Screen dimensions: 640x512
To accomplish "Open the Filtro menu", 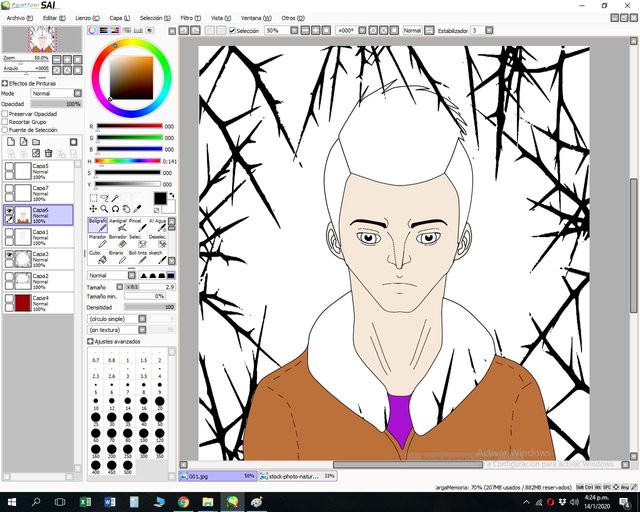I will [x=191, y=18].
